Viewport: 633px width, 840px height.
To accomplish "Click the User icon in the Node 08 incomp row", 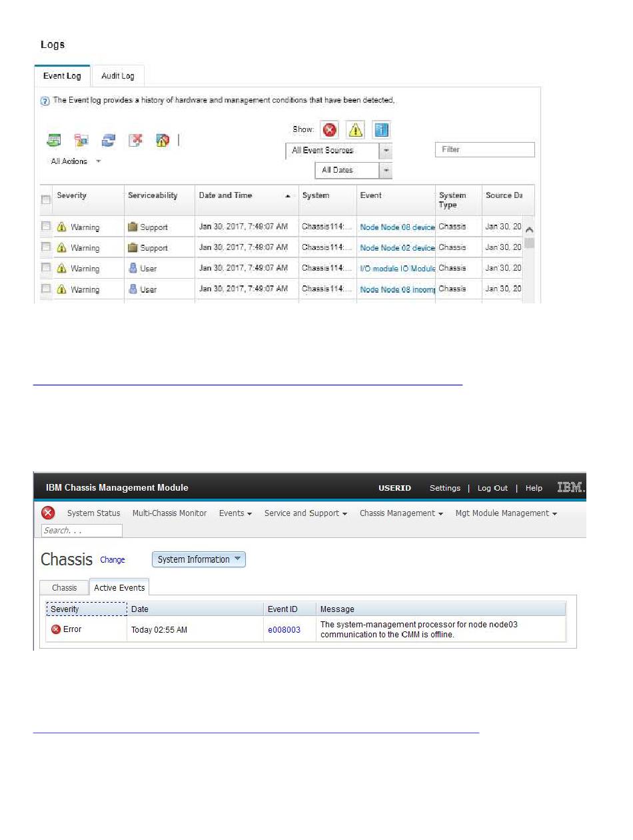I will tap(133, 289).
